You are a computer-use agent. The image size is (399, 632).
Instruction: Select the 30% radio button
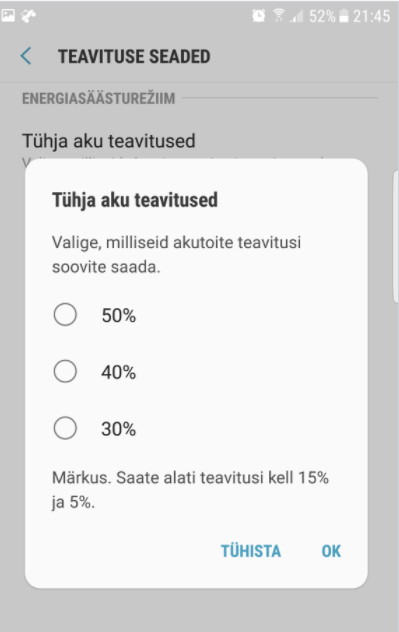(65, 428)
